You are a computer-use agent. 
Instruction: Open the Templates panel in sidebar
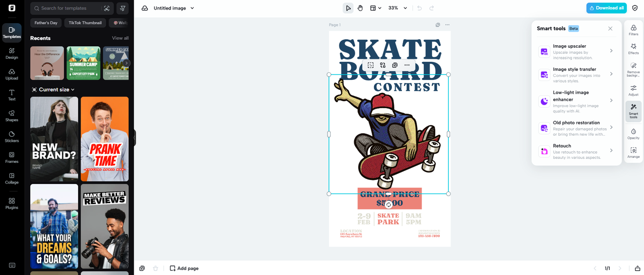[12, 33]
